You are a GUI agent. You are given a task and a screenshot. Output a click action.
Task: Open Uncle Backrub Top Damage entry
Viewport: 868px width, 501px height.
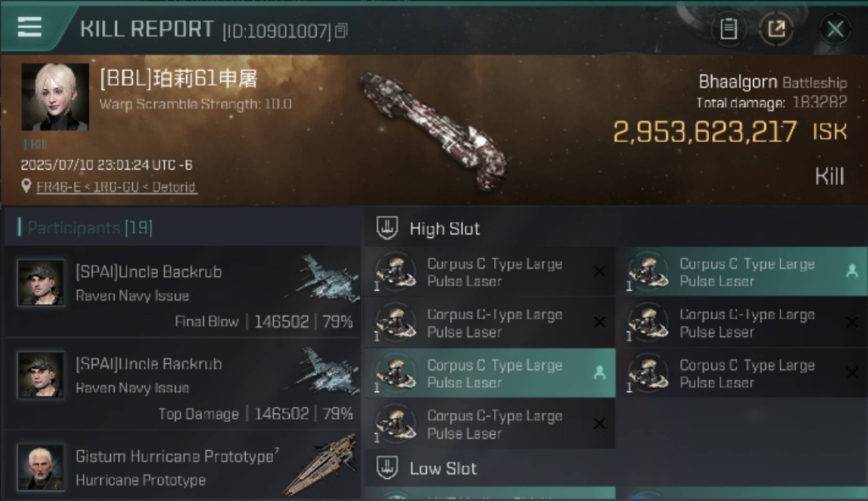(182, 384)
